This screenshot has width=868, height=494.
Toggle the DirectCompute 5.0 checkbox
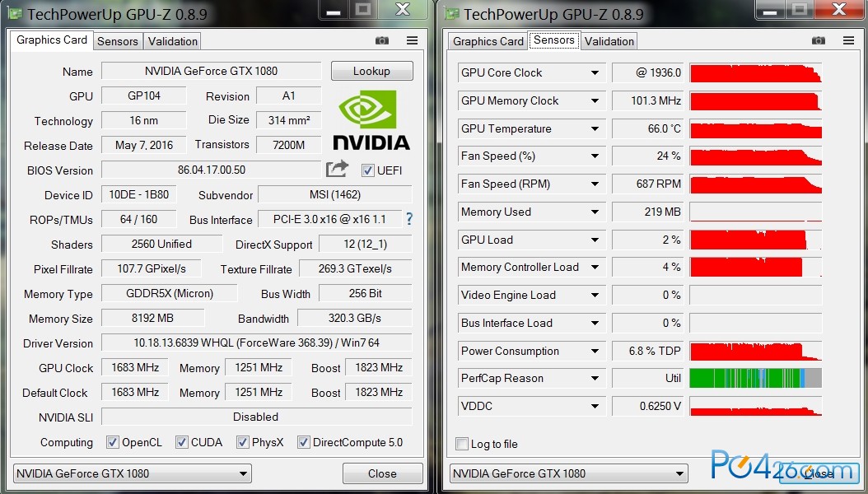(x=303, y=442)
